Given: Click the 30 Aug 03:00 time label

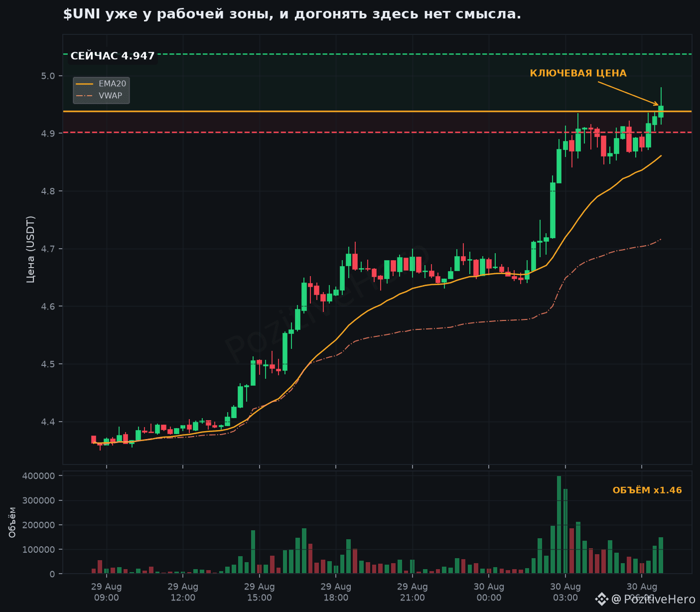Looking at the screenshot, I should click(x=565, y=592).
